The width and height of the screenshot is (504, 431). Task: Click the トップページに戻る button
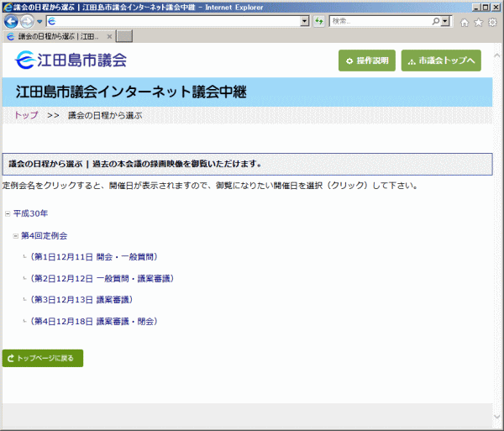pyautogui.click(x=43, y=358)
